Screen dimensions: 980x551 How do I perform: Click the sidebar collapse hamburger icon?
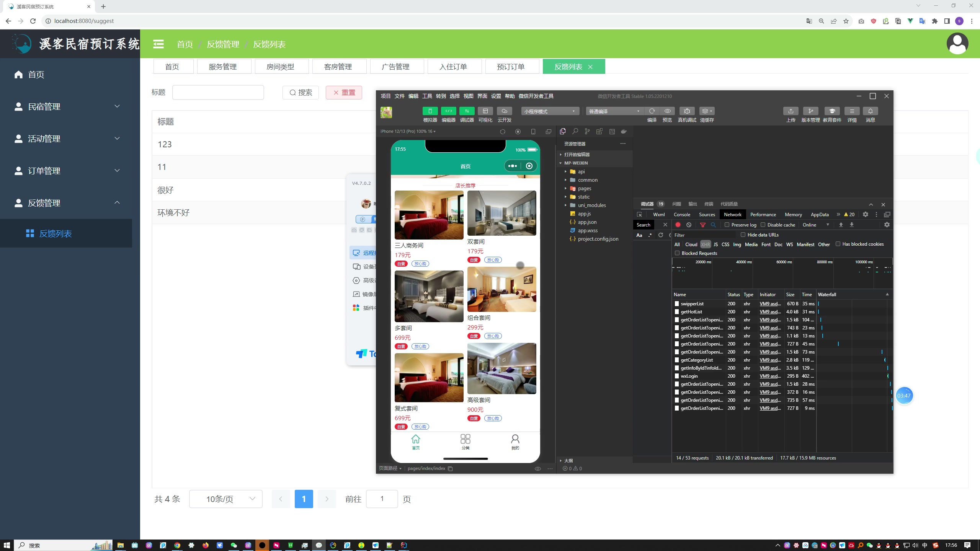158,44
